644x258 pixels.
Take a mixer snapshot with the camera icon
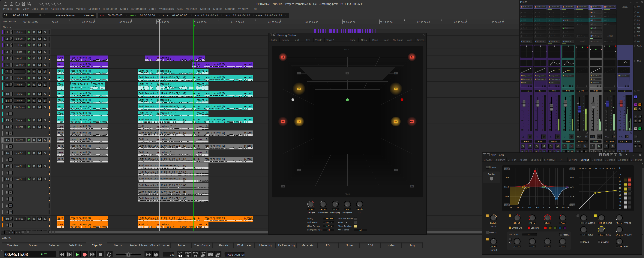pyautogui.click(x=211, y=254)
